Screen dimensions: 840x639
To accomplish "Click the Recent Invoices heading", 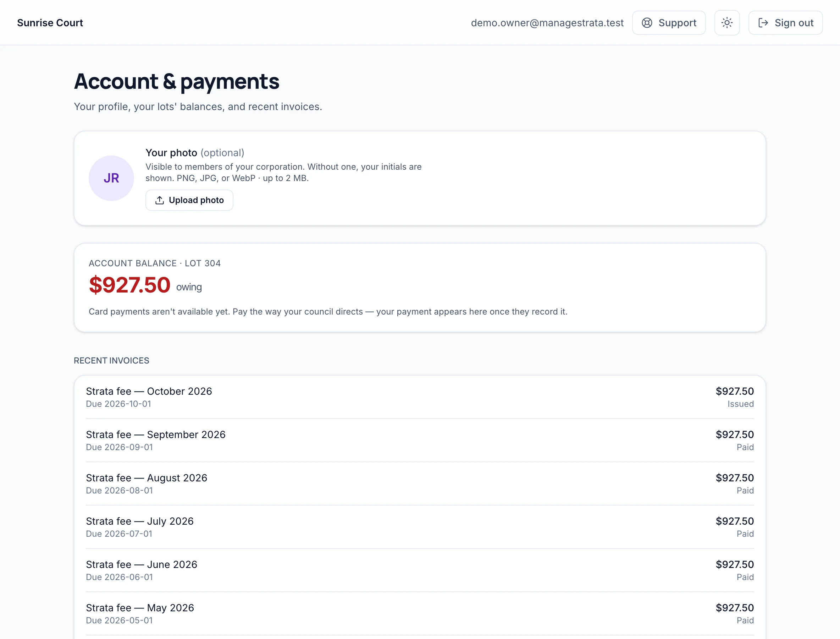I will pos(111,361).
